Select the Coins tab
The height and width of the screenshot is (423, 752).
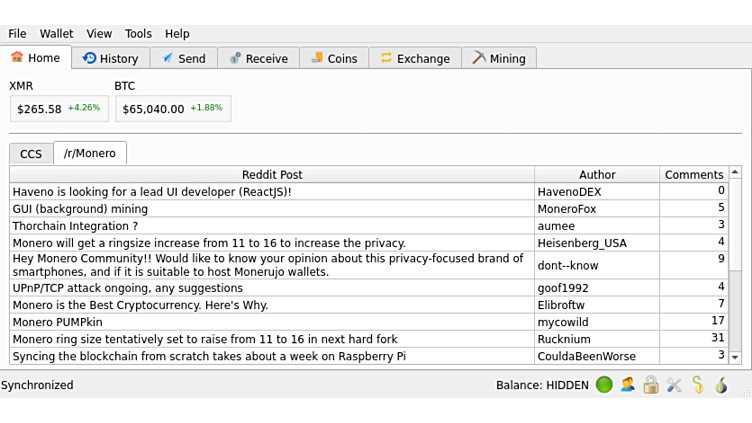pos(333,58)
